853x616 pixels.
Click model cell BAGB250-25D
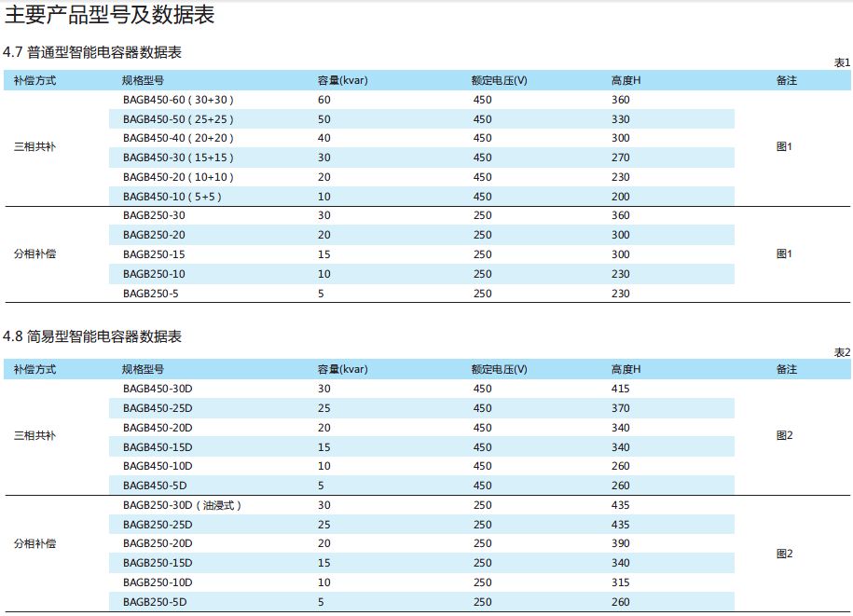158,525
